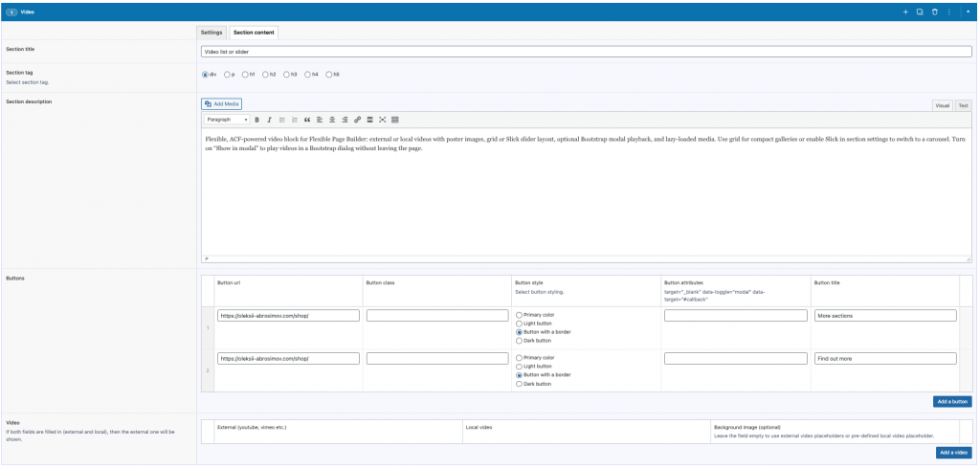Delete the Video layout using the trash icon

[935, 11]
